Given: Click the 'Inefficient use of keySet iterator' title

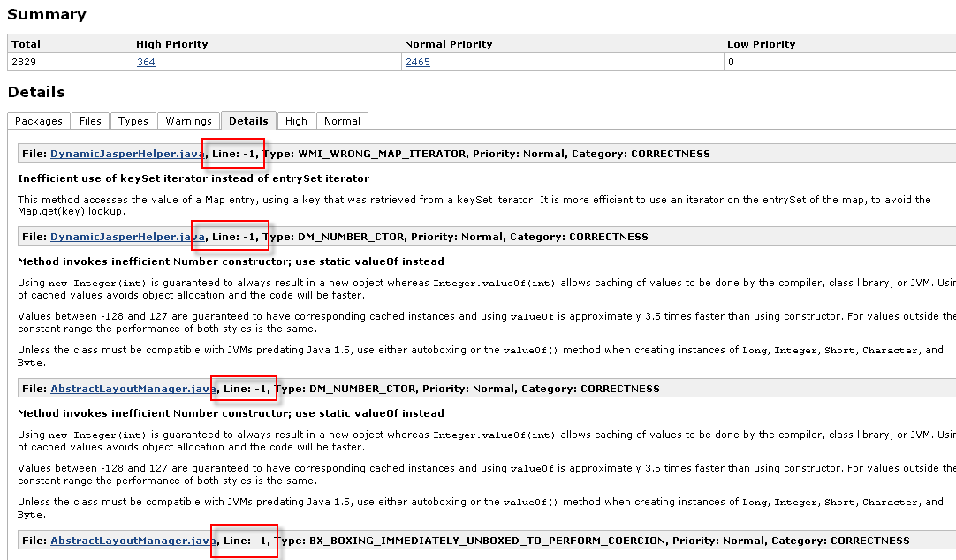Looking at the screenshot, I should pyautogui.click(x=193, y=178).
